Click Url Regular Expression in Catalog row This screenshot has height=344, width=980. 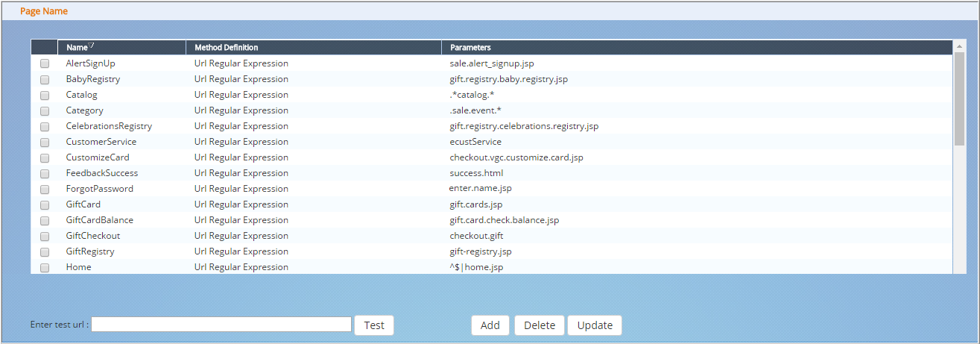coord(241,95)
